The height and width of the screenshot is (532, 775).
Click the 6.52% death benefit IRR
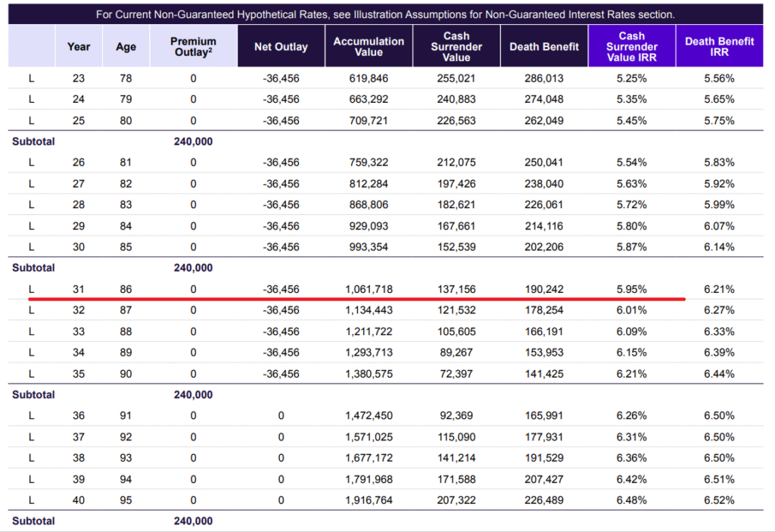coord(720,500)
